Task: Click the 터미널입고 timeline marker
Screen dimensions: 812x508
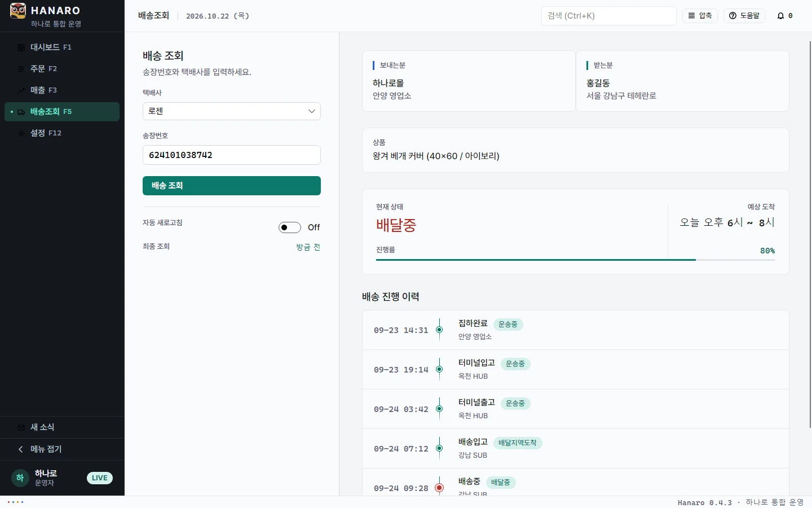Action: [439, 369]
